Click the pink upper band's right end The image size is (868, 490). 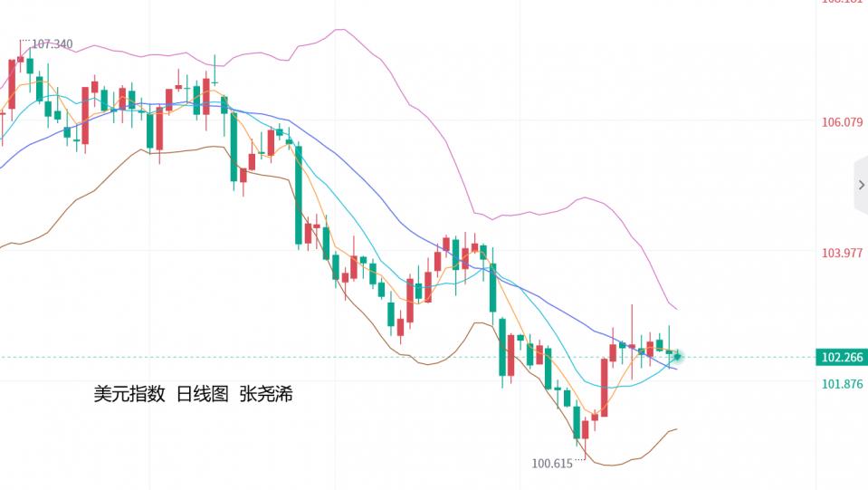coord(675,310)
